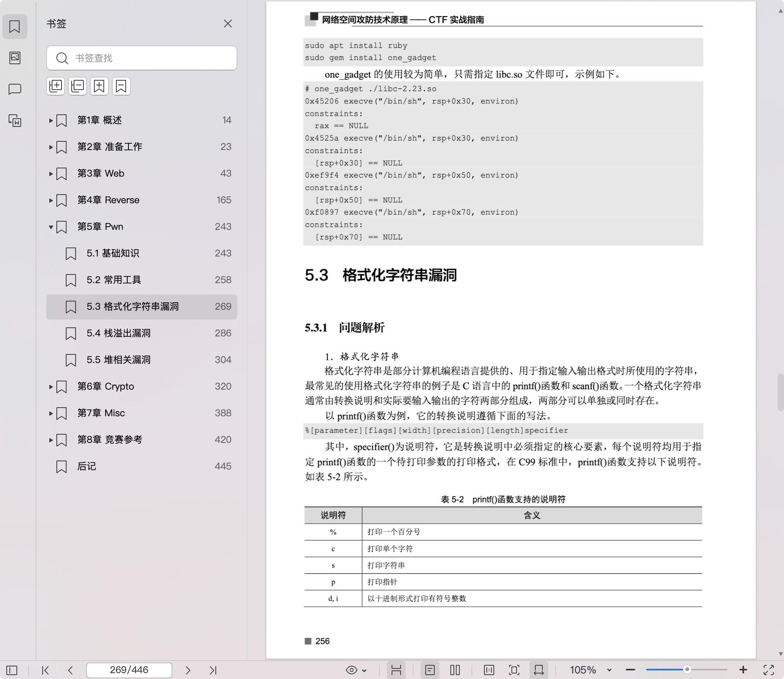Image resolution: width=784 pixels, height=679 pixels.
Task: Open the convert-to-Word panel icon
Action: (x=14, y=121)
